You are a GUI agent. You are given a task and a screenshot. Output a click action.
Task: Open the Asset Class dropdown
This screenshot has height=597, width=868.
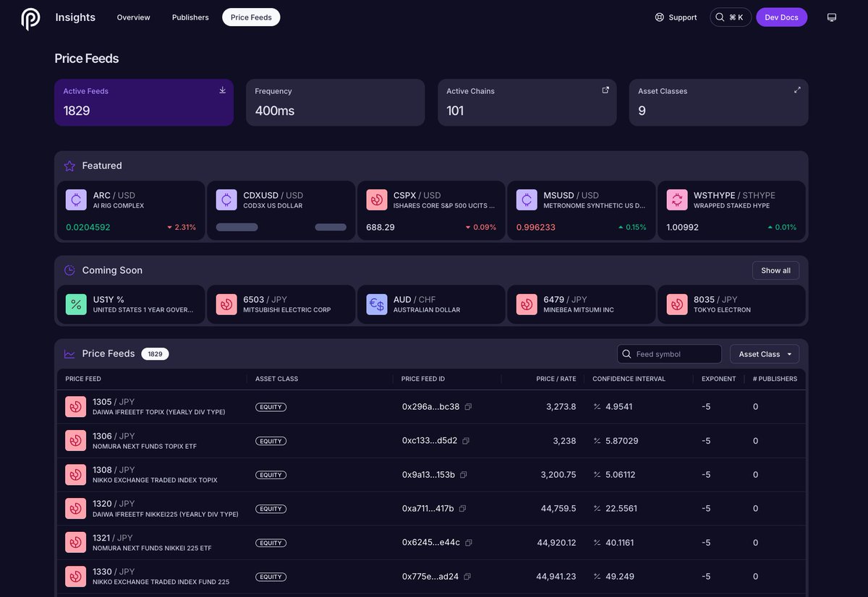765,354
